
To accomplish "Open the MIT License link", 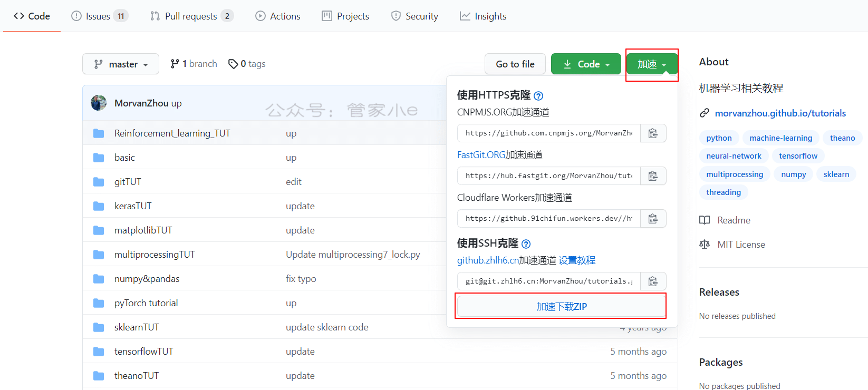I will pos(741,245).
